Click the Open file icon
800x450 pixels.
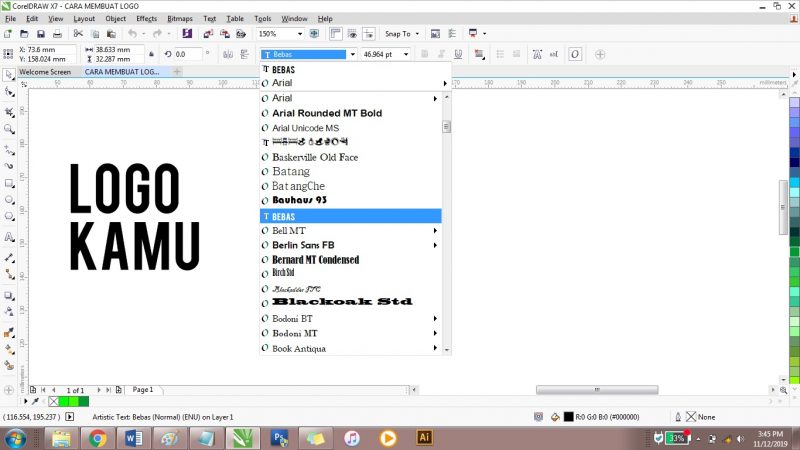click(24, 34)
